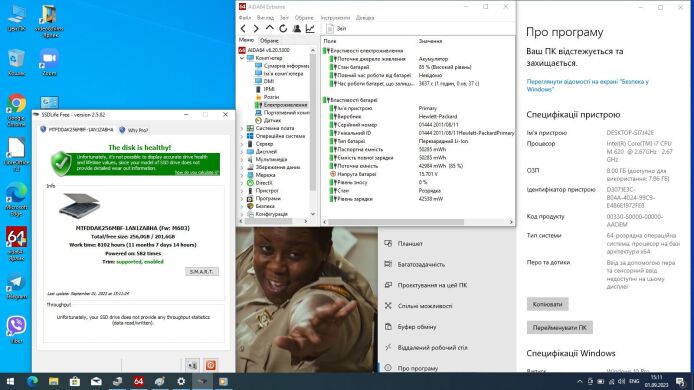Open the how do you calculate it link
694x390 pixels.
197,172
